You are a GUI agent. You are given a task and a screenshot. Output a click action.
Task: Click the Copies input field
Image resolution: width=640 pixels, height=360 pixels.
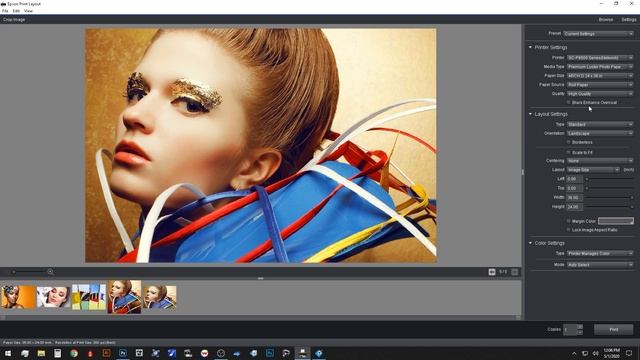coord(570,329)
